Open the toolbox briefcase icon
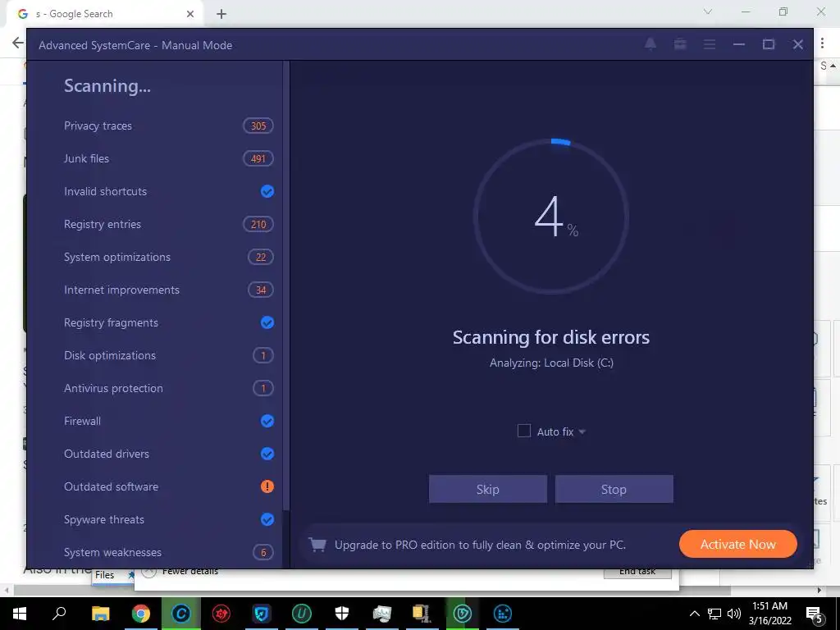Image resolution: width=840 pixels, height=630 pixels. 680,44
